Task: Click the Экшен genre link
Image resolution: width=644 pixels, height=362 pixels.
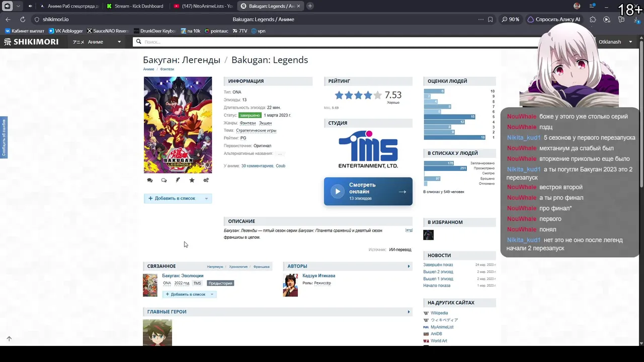Action: pyautogui.click(x=265, y=123)
